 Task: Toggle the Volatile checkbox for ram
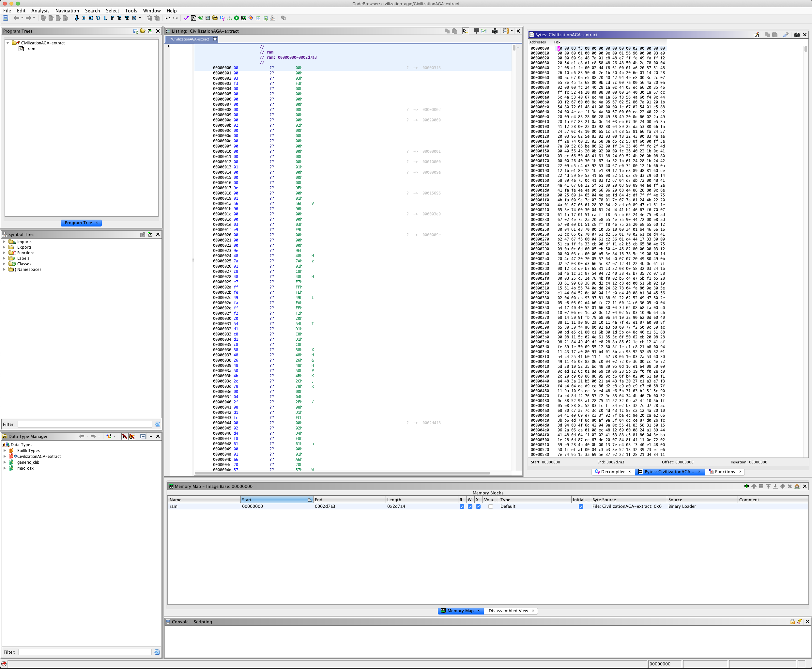(x=490, y=506)
